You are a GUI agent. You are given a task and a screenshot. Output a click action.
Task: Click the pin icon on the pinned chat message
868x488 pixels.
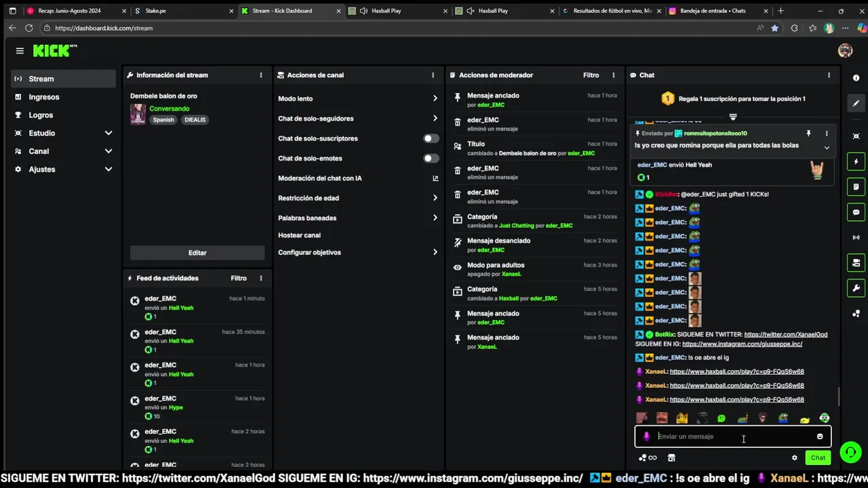[x=808, y=134]
